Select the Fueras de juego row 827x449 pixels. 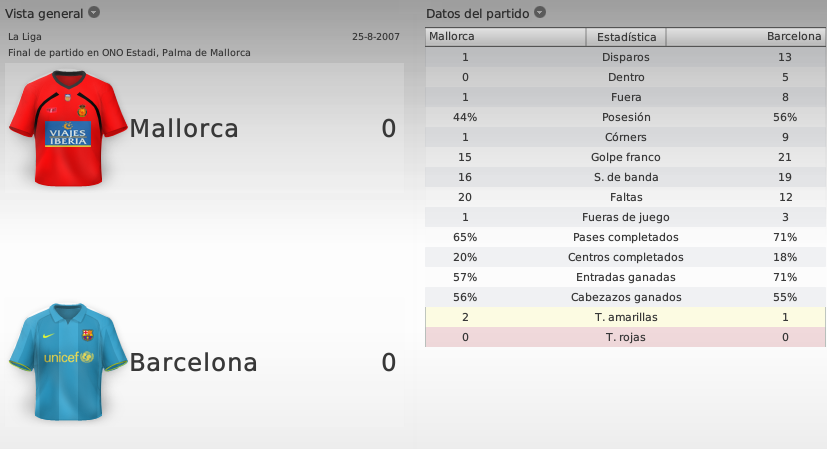pos(626,217)
